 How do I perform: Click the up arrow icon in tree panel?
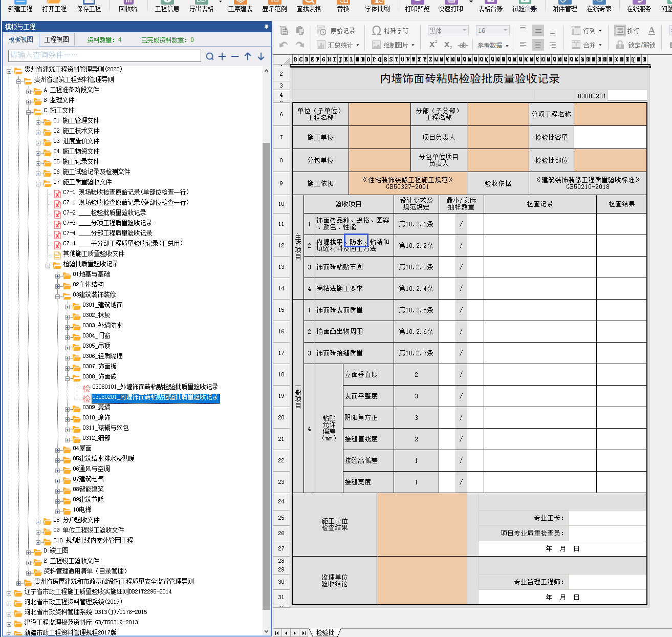[x=248, y=56]
